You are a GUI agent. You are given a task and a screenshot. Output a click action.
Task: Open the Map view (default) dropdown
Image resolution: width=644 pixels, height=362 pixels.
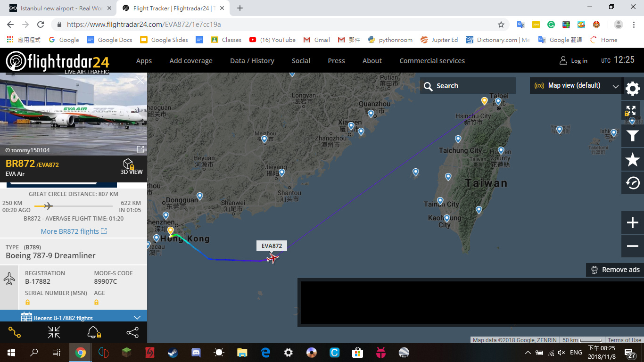point(576,86)
